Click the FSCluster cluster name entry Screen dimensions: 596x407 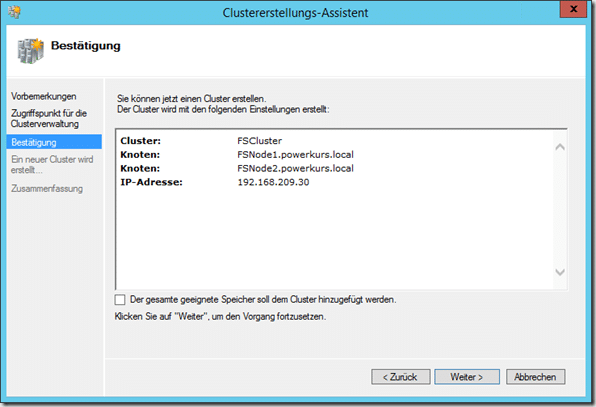(260, 141)
